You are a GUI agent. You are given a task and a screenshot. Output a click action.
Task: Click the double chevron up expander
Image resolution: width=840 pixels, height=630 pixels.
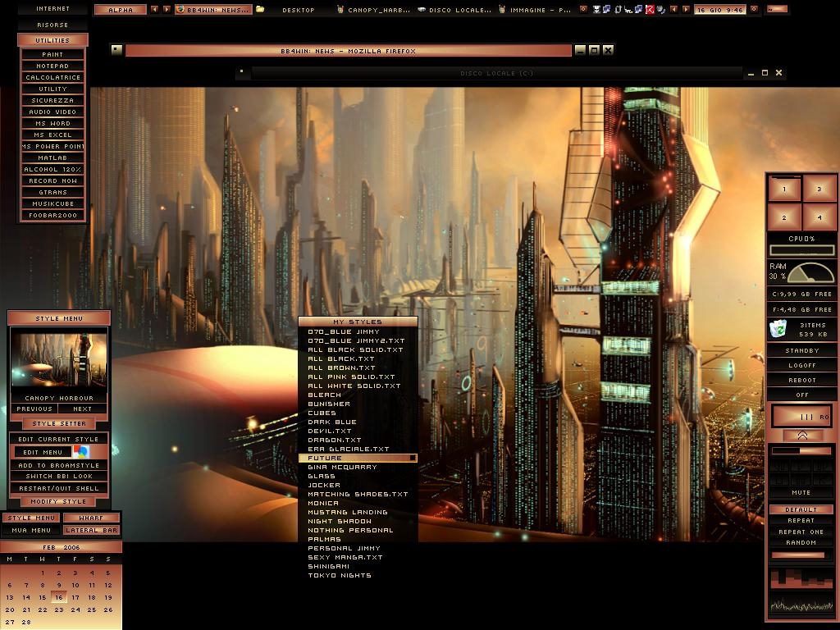pyautogui.click(x=802, y=436)
